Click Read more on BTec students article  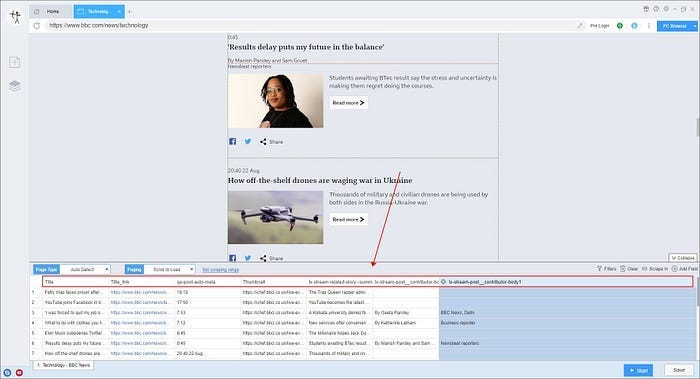348,103
